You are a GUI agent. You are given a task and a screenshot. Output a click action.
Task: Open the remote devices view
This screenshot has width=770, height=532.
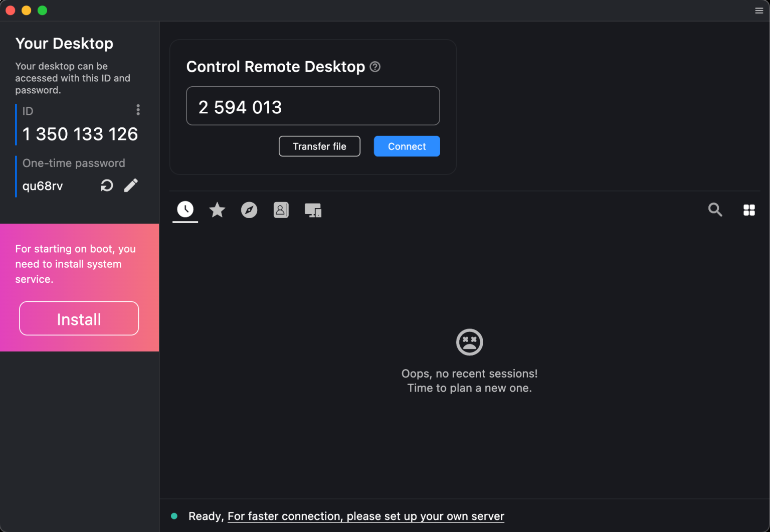coord(313,210)
